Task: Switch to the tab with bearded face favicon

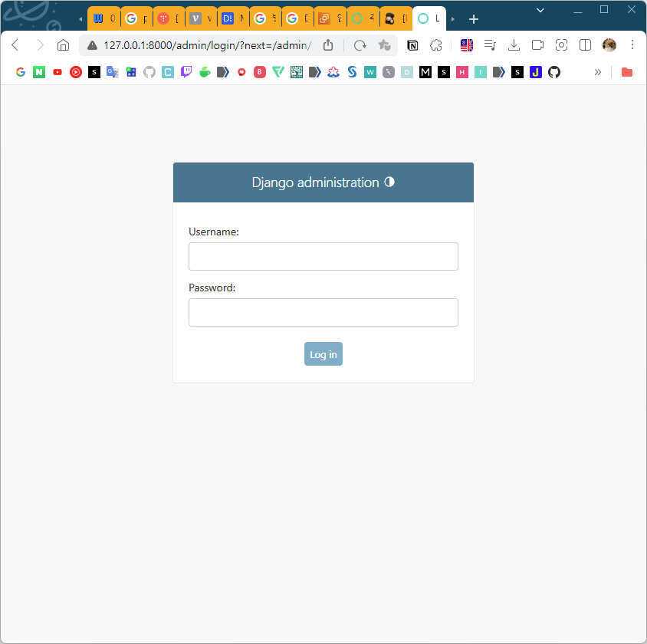Action: pos(396,18)
